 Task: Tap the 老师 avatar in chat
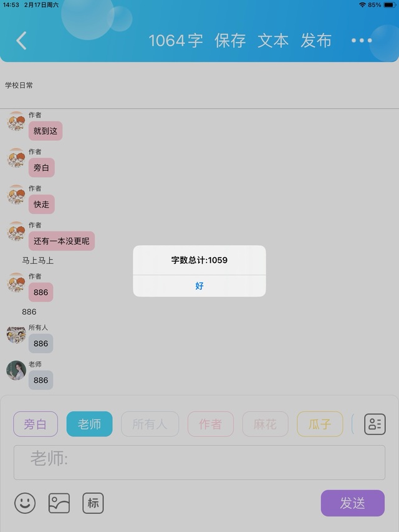[x=16, y=370]
